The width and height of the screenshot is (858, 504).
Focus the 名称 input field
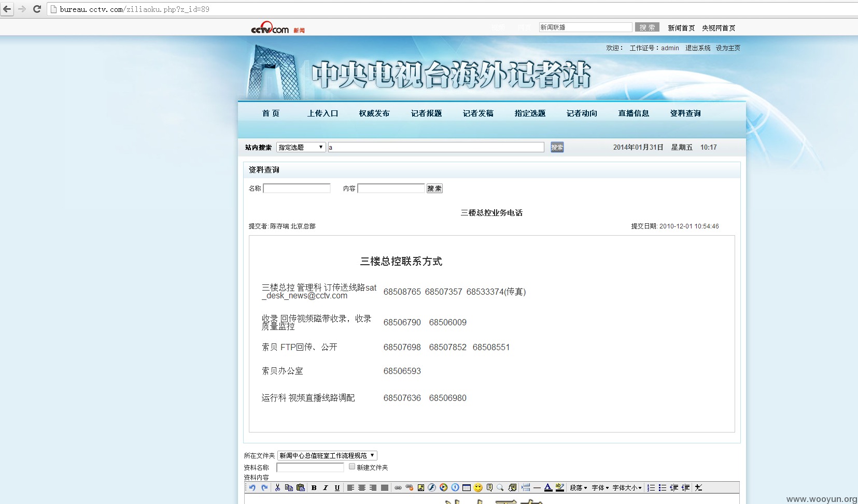[x=297, y=189]
